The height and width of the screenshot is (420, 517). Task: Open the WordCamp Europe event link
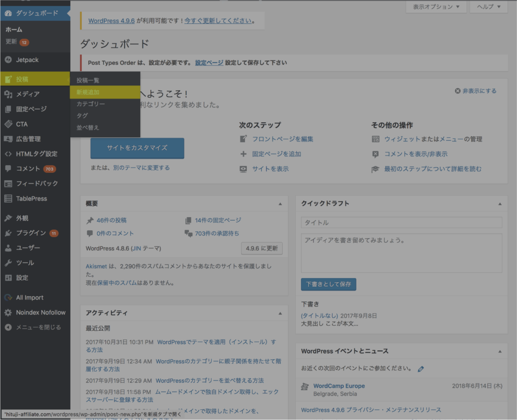click(x=339, y=386)
